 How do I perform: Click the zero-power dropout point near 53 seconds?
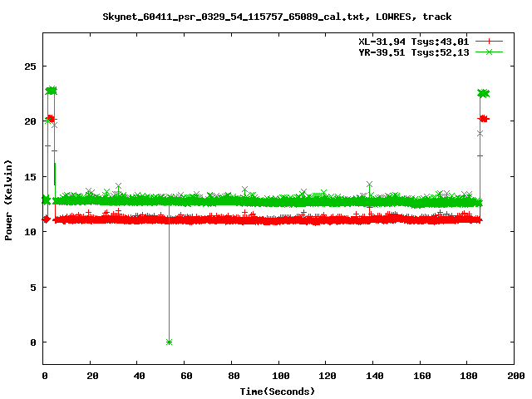coord(169,342)
